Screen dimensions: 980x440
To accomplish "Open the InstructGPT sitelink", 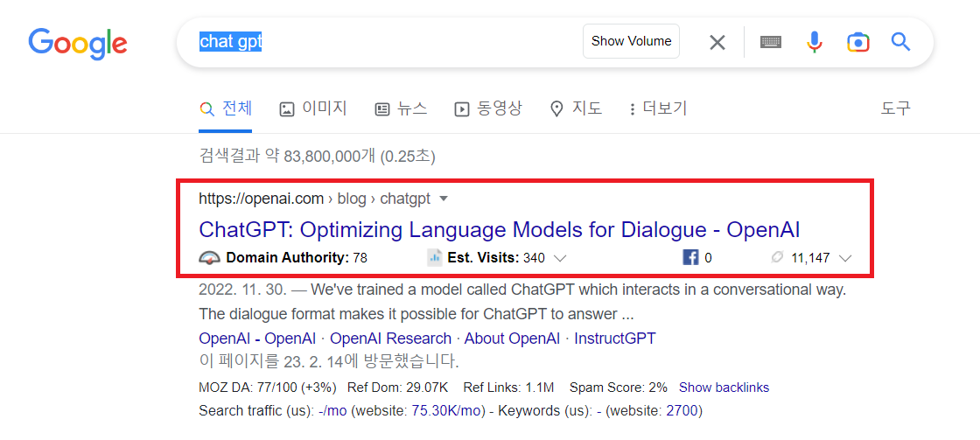I will 615,339.
